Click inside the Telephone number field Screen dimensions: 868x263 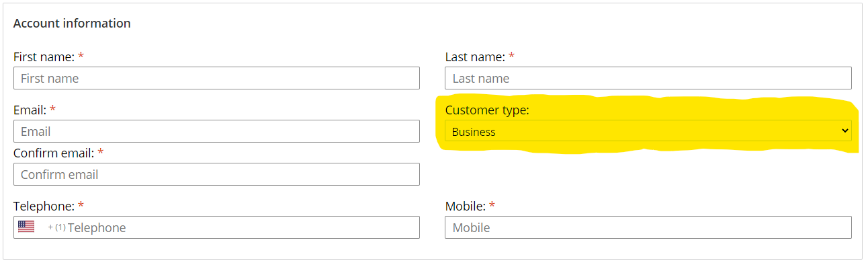[242, 227]
